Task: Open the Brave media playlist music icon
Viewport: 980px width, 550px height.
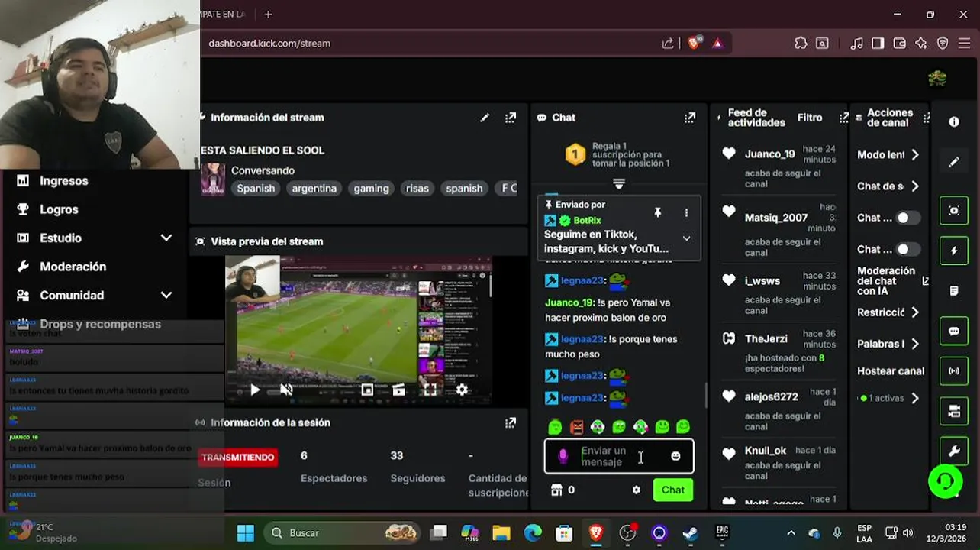Action: (x=857, y=44)
